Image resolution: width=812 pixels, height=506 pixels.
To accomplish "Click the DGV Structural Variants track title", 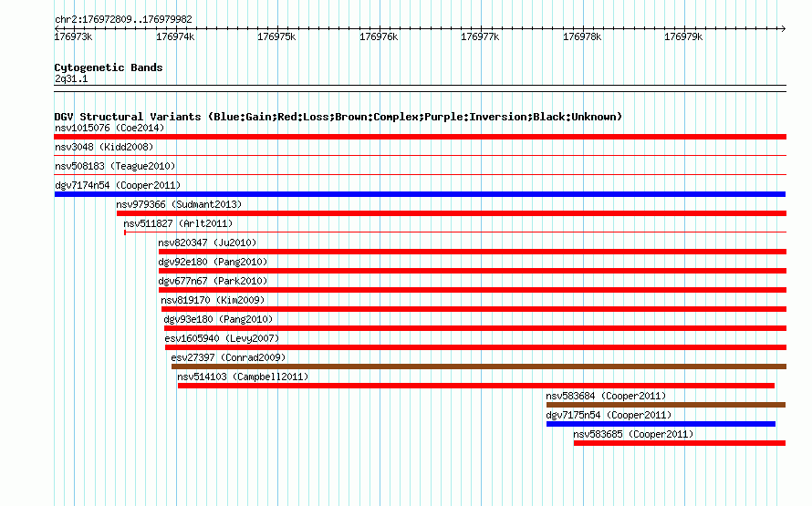I will coord(338,117).
